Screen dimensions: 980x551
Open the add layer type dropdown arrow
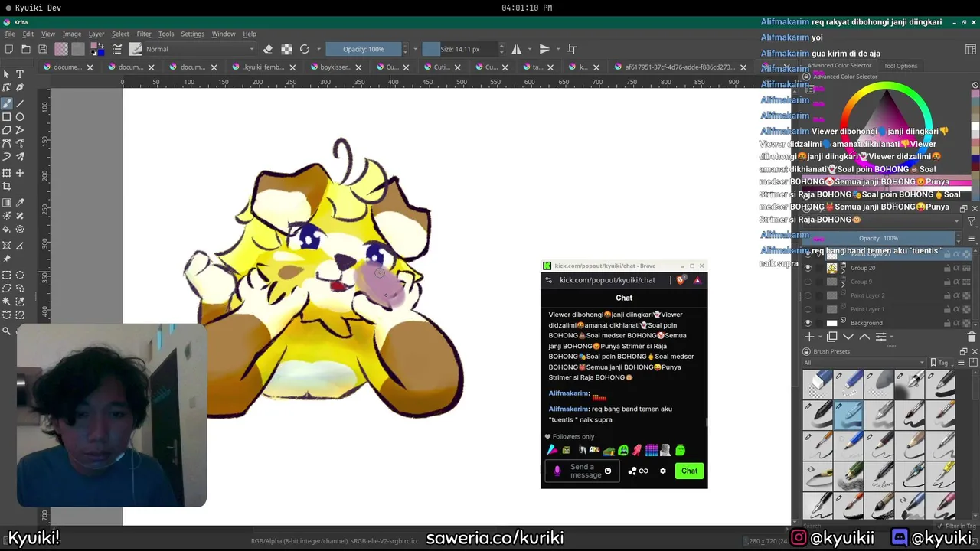click(x=820, y=337)
